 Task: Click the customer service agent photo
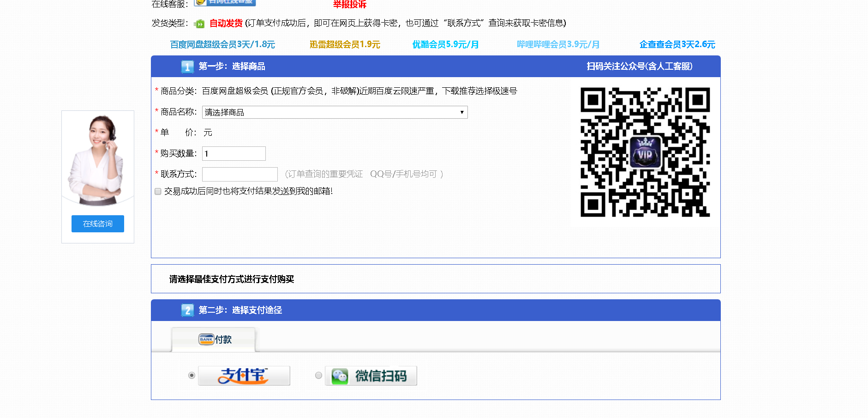(98, 160)
